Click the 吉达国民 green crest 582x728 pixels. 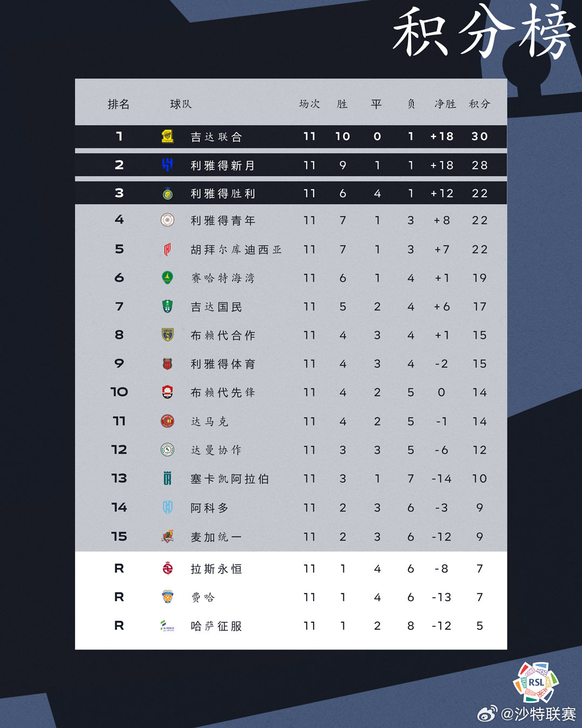click(x=168, y=306)
